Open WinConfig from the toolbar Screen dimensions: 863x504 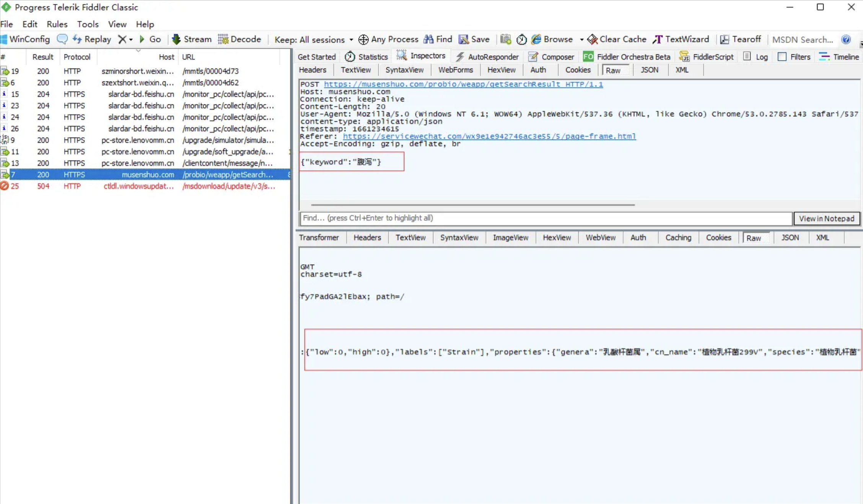25,39
